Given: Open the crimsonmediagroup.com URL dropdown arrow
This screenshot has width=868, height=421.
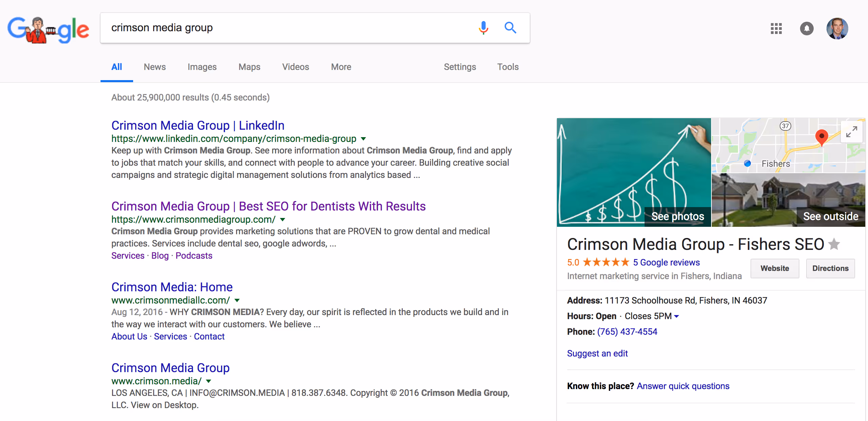Looking at the screenshot, I should tap(283, 220).
